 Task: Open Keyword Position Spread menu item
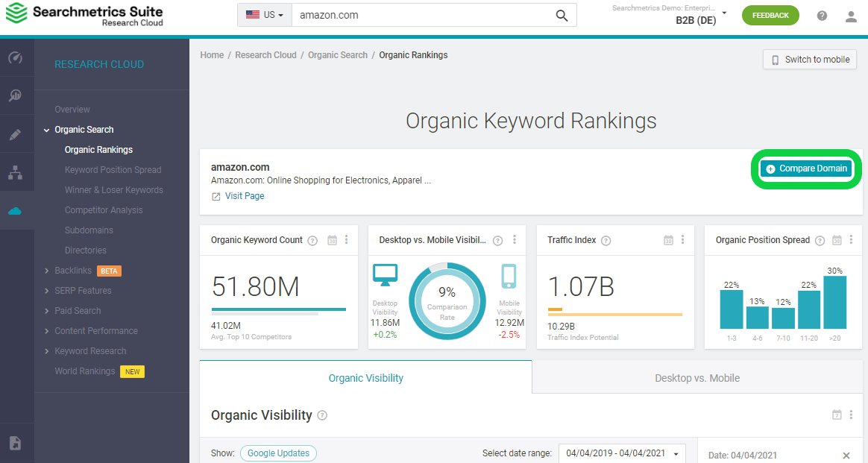pos(113,170)
